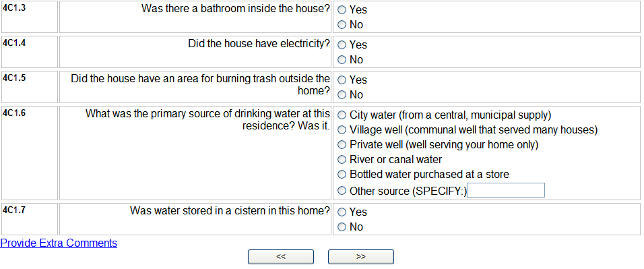Select Yes for bathroom inside the house
Screen dimensions: 644x269
pos(342,10)
